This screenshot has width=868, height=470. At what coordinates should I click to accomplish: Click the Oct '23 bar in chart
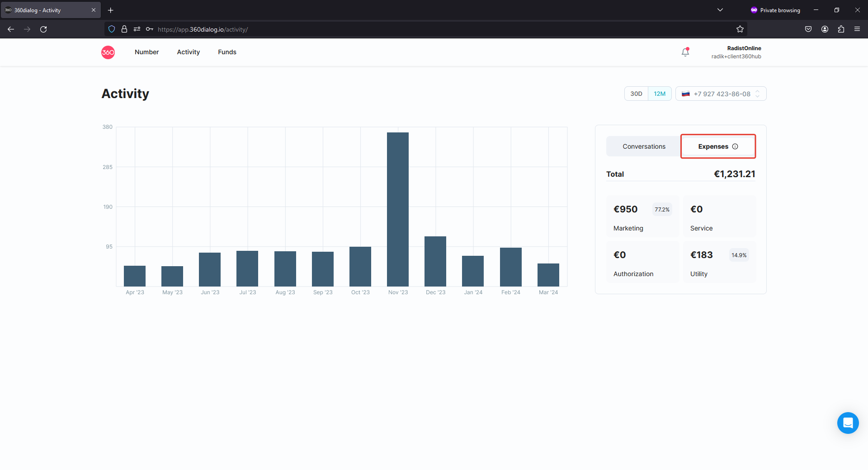point(360,267)
